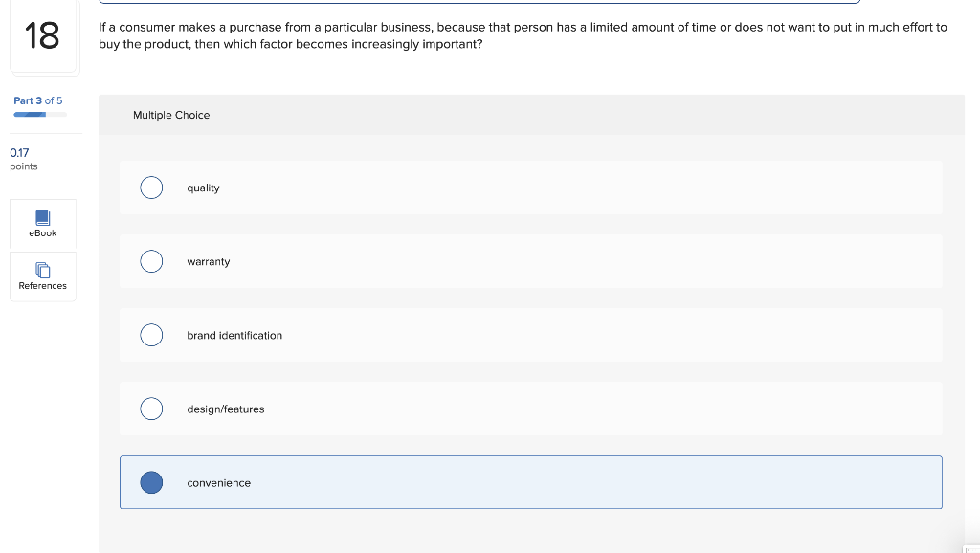980x553 pixels.
Task: Choose the "brand identification" option
Action: 151,335
